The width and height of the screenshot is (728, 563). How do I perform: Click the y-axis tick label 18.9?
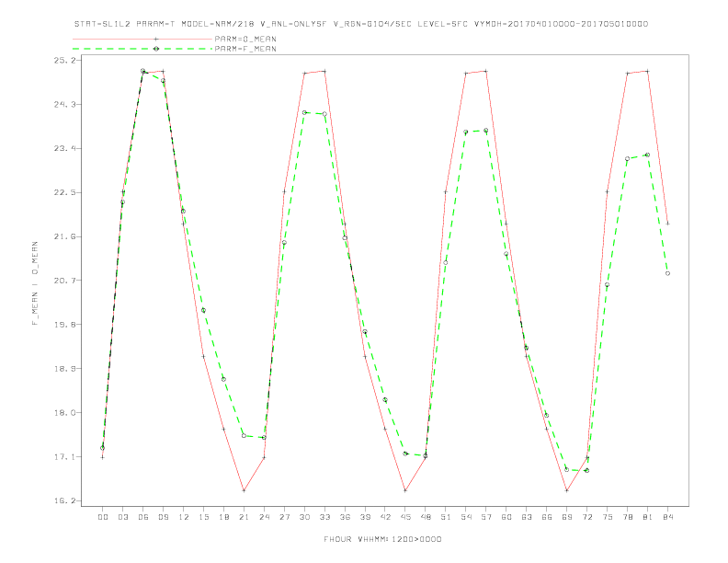click(64, 369)
